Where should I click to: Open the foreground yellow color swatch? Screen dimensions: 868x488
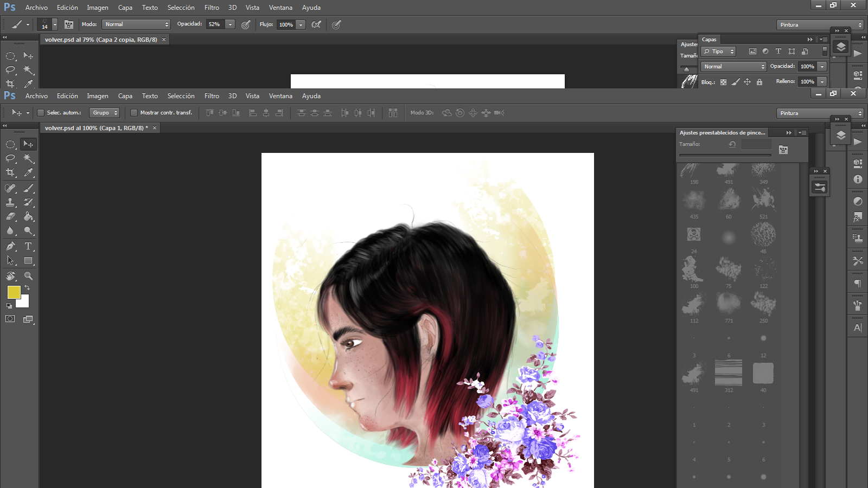tap(14, 292)
